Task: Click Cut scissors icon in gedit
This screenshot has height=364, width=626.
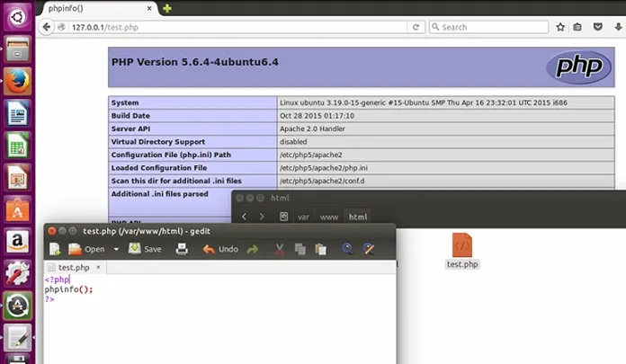Action: [280, 249]
